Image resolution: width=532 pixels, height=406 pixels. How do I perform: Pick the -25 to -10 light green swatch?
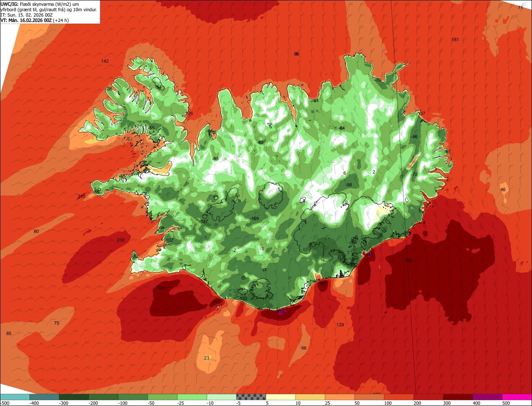(x=192, y=397)
